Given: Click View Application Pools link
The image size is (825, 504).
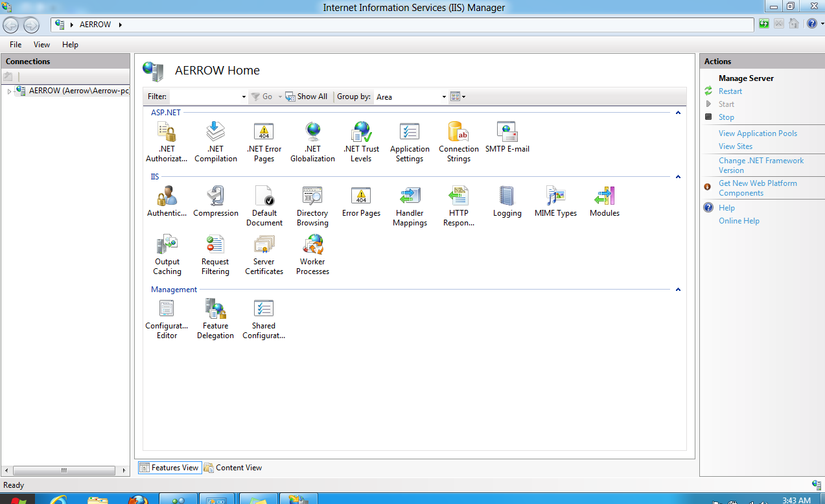Looking at the screenshot, I should click(758, 133).
